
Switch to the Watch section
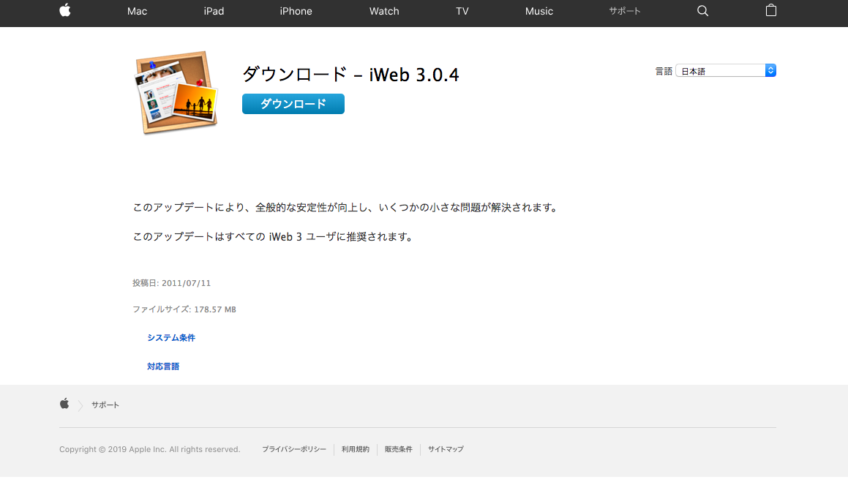click(383, 11)
